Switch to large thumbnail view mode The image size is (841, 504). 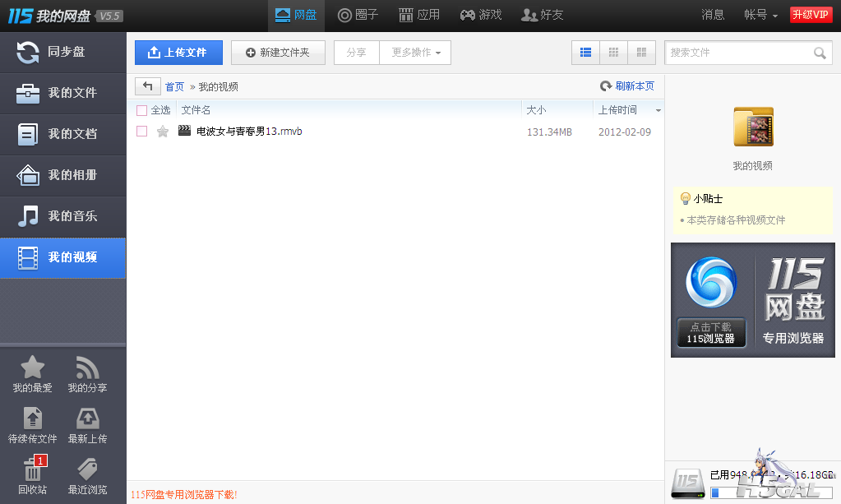pos(641,53)
